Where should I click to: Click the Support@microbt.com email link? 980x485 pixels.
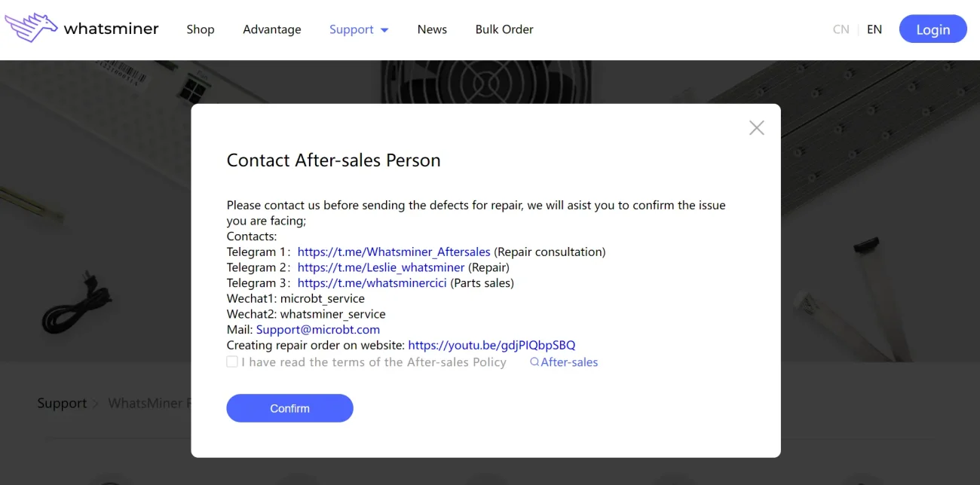[317, 330]
